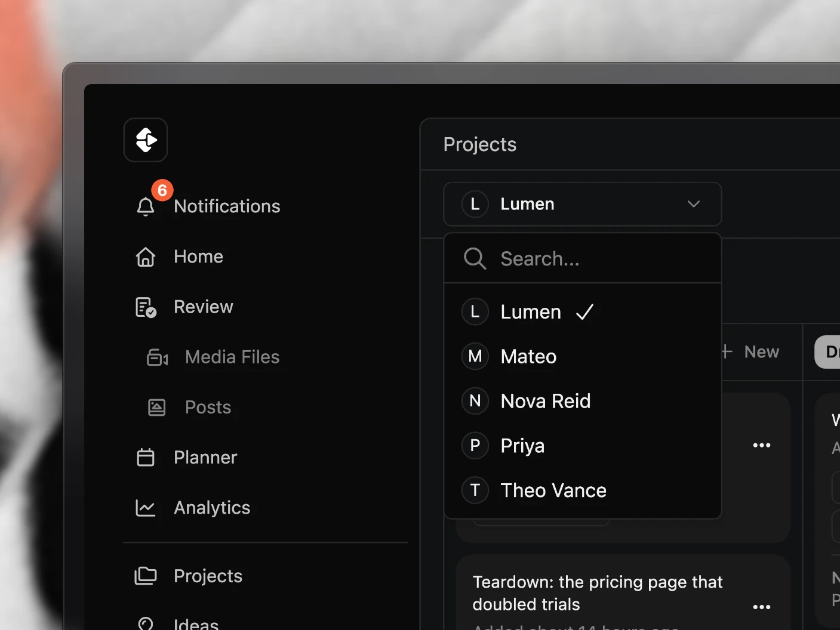The image size is (840, 630).
Task: Click the New button with plus
Action: pyautogui.click(x=750, y=352)
